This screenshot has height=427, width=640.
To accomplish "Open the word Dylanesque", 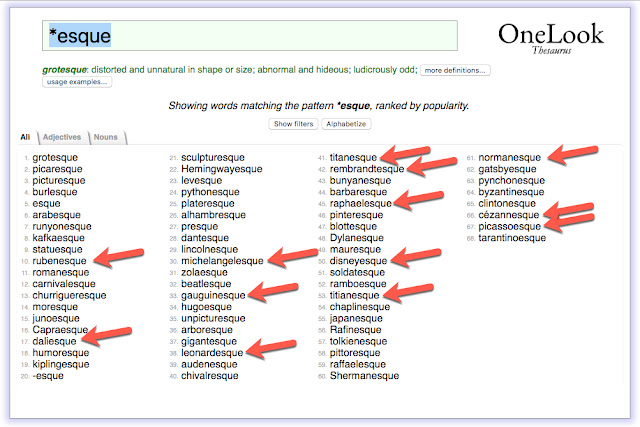I will (x=357, y=238).
